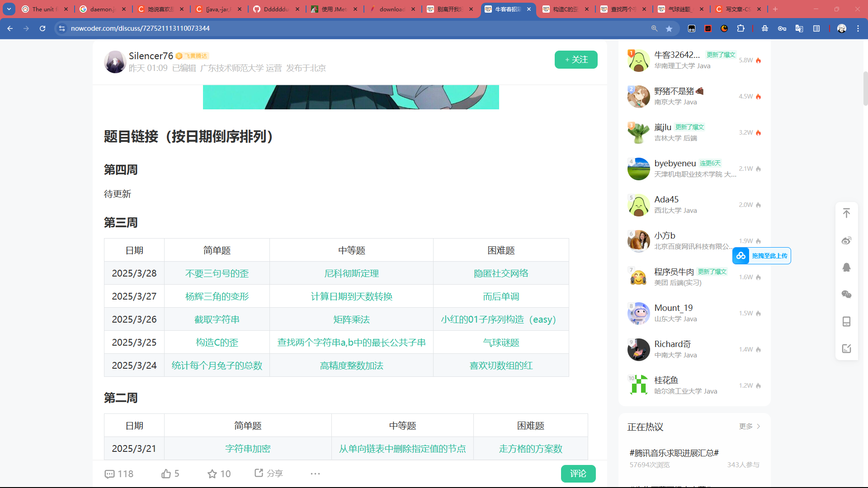The width and height of the screenshot is (868, 488).
Task: Bookmark this page with the Chrome star
Action: point(669,28)
